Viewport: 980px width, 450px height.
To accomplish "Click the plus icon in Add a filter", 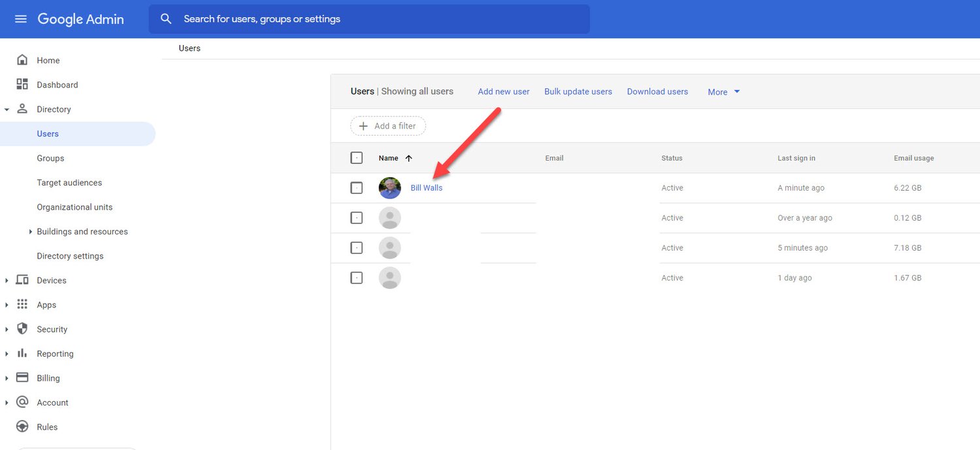I will [x=364, y=126].
